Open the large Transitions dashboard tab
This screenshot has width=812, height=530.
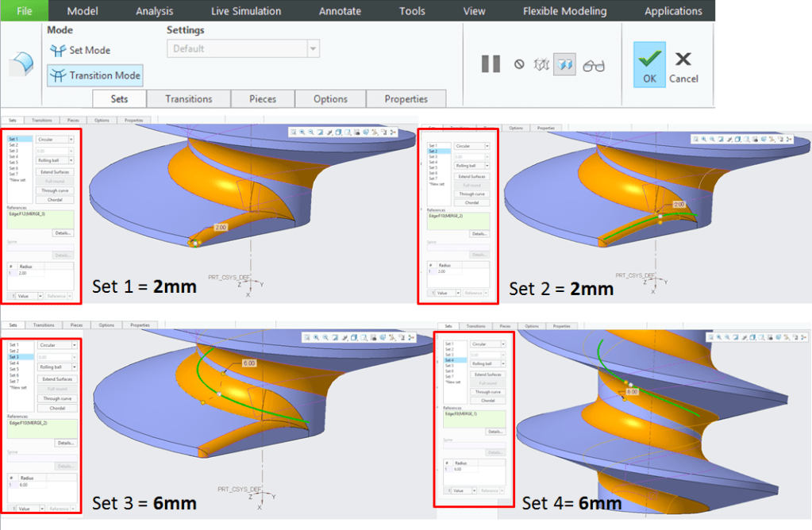pos(188,99)
